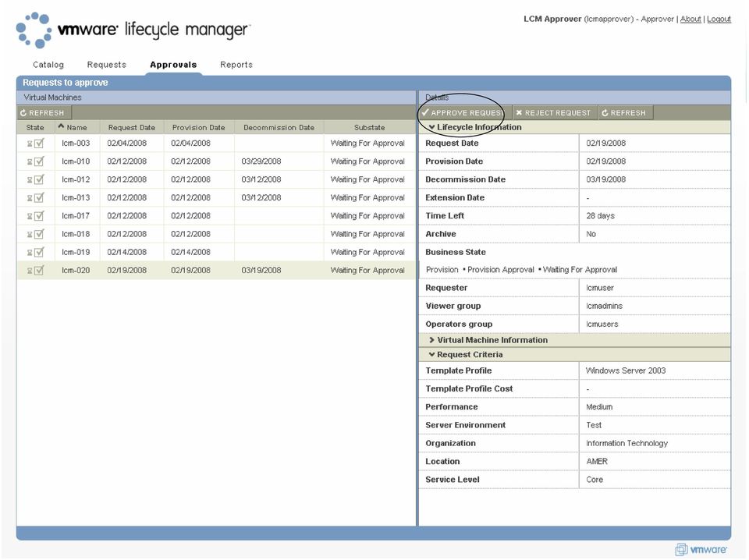The width and height of the screenshot is (749, 560).
Task: Select the lcm-018 name cell
Action: [76, 234]
